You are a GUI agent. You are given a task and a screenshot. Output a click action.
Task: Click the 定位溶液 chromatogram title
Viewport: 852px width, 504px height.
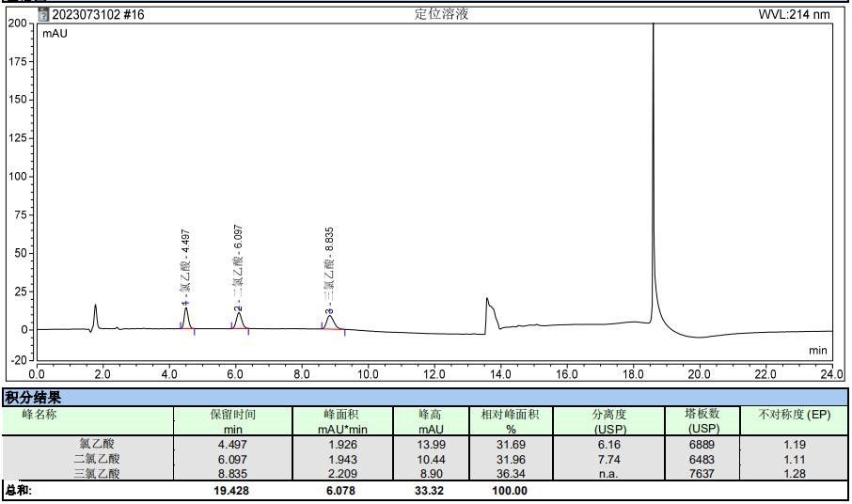click(442, 14)
